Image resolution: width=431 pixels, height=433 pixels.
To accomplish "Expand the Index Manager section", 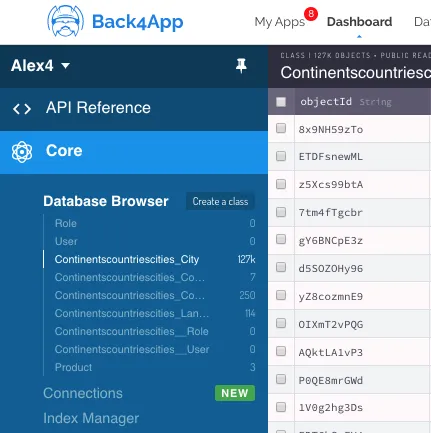I will pyautogui.click(x=91, y=418).
